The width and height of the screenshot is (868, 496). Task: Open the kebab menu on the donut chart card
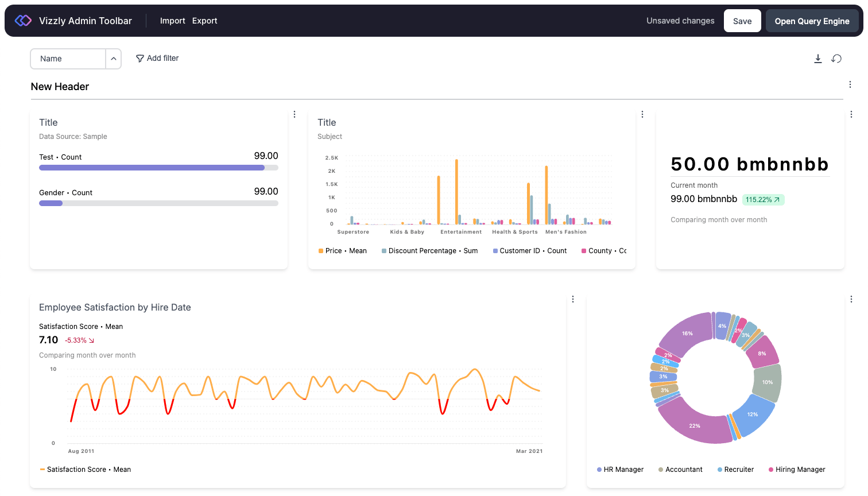(x=851, y=299)
